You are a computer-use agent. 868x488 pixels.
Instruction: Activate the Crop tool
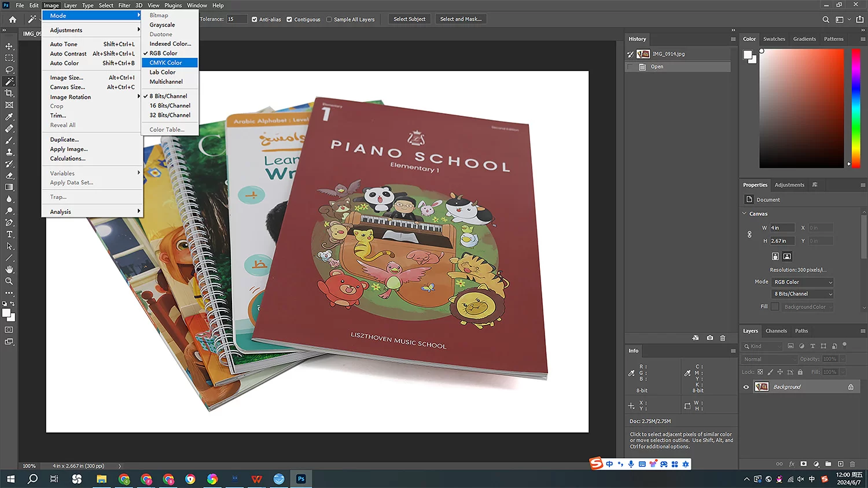[9, 93]
